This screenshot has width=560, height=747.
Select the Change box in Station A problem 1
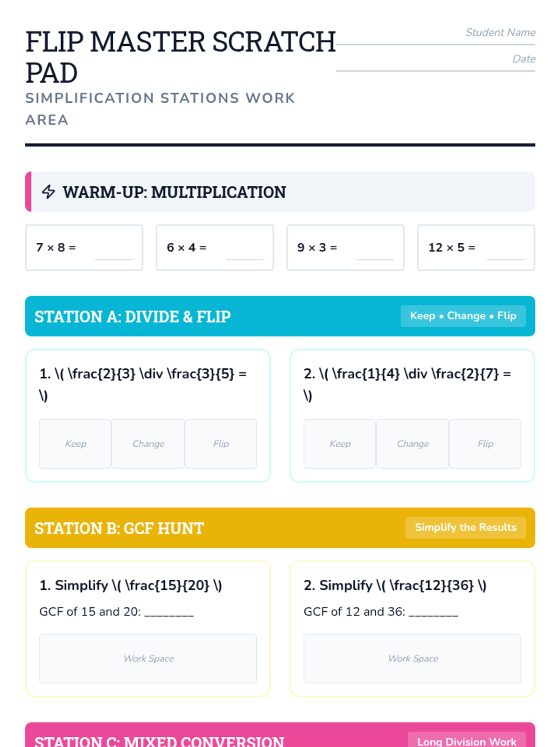click(148, 444)
